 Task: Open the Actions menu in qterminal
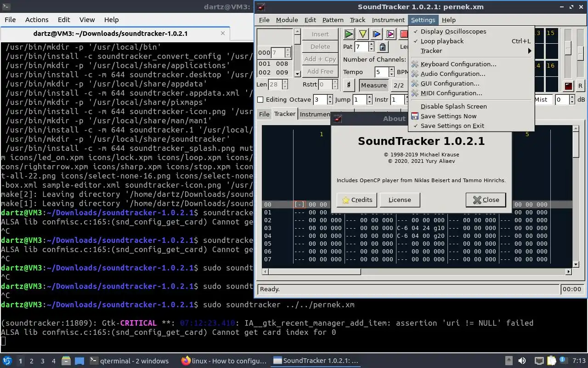[x=37, y=20]
